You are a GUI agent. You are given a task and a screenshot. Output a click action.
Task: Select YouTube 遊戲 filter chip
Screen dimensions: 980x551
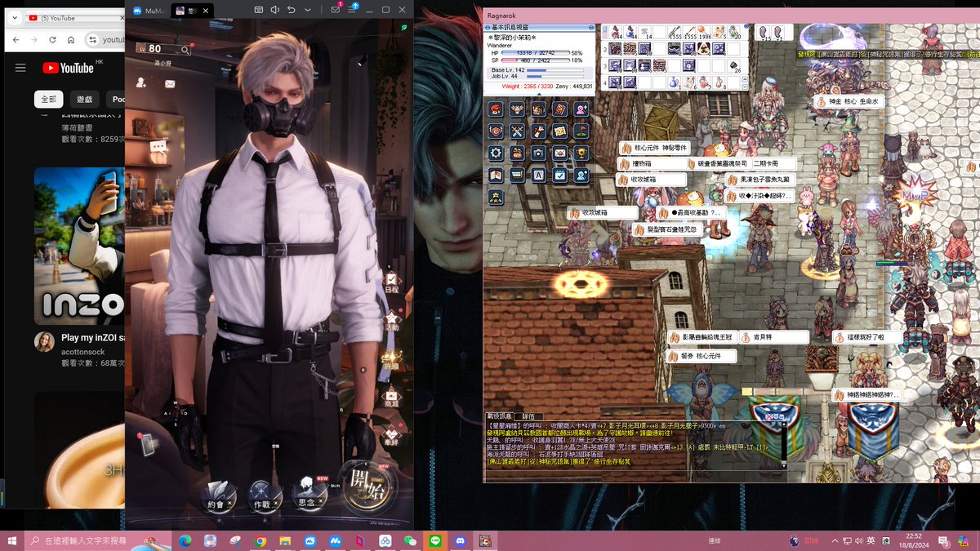coord(85,99)
